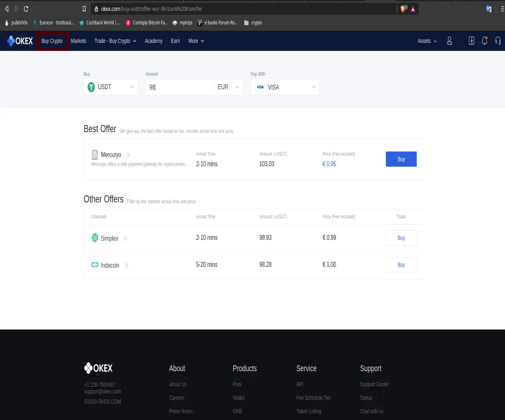The height and width of the screenshot is (420, 505).
Task: Expand the Assets menu
Action: (427, 41)
